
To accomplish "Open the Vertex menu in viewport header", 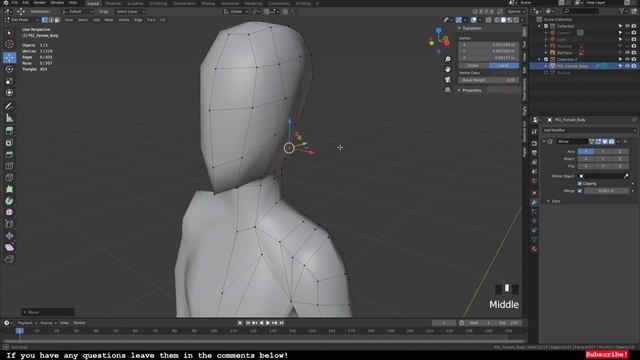I will pyautogui.click(x=124, y=20).
